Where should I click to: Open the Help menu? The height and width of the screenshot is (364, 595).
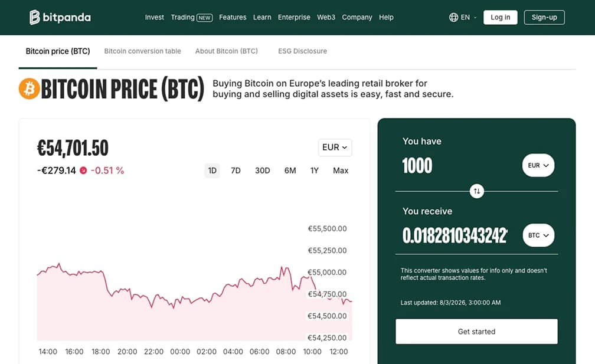(386, 17)
